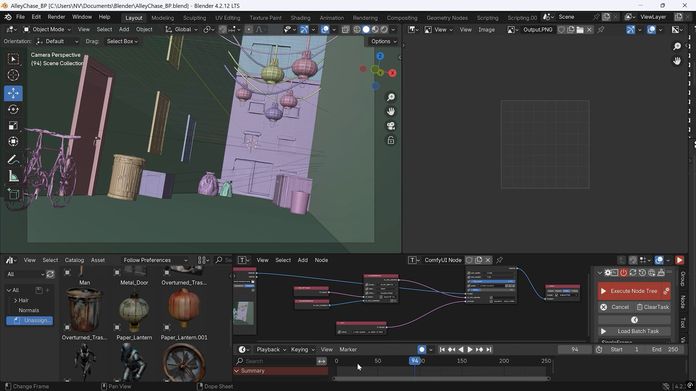The width and height of the screenshot is (696, 391).
Task: Click the ClearTask button
Action: tap(652, 307)
